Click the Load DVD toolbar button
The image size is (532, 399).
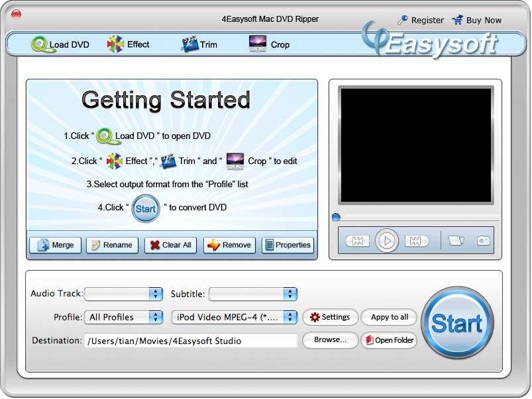(60, 44)
